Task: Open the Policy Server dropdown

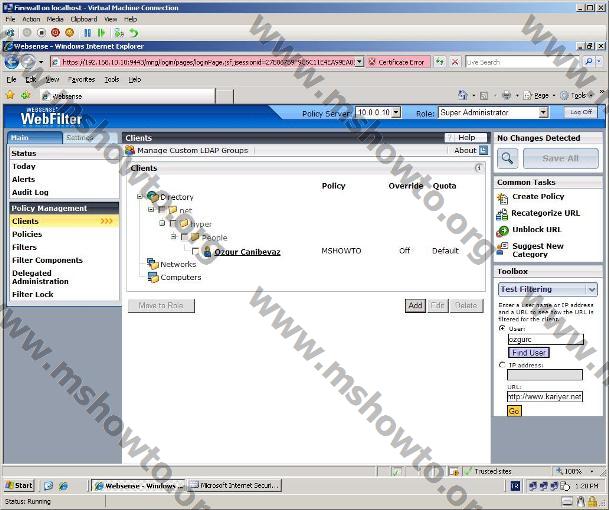Action: click(396, 113)
